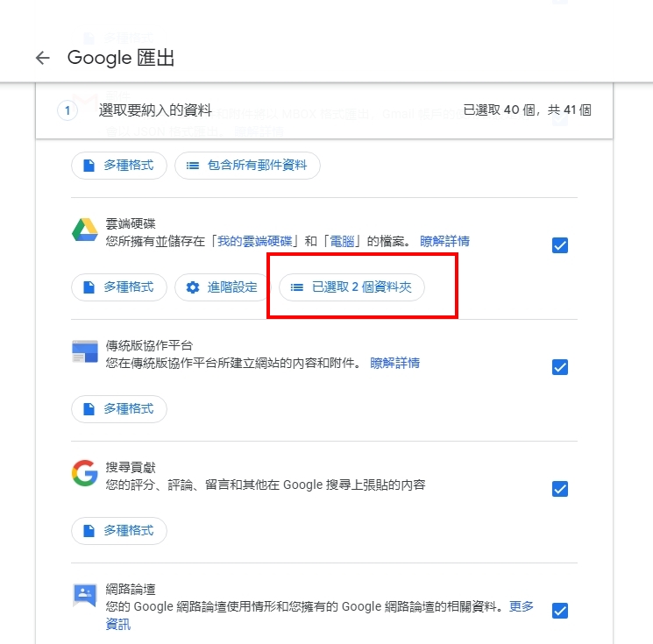Click the 網路論壇 Groups icon
Screen dimensions: 653x644
85,595
